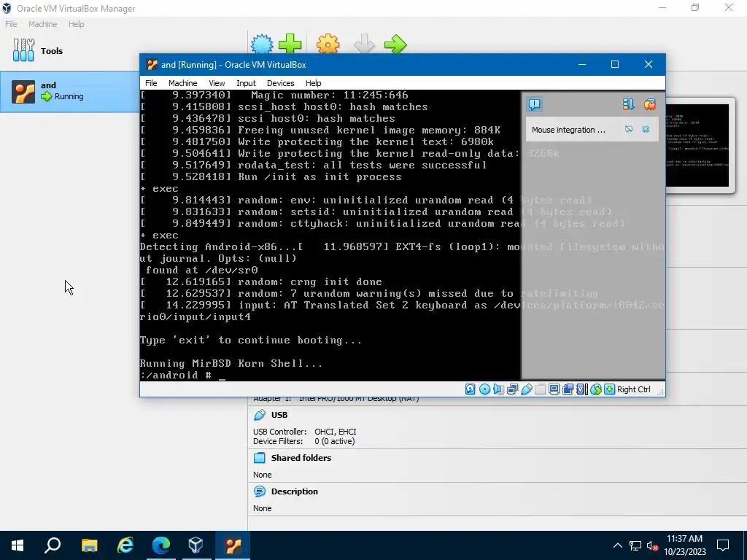Open the audio indicator in VM status bar
747x560 pixels.
[498, 389]
